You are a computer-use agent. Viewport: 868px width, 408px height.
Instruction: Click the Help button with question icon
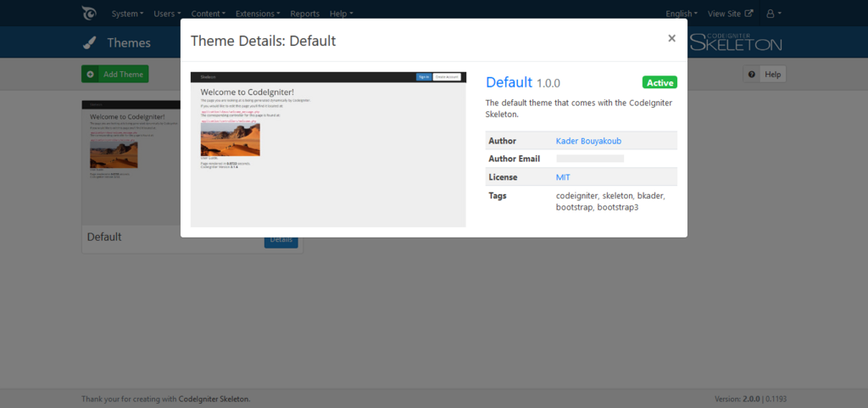click(x=764, y=74)
